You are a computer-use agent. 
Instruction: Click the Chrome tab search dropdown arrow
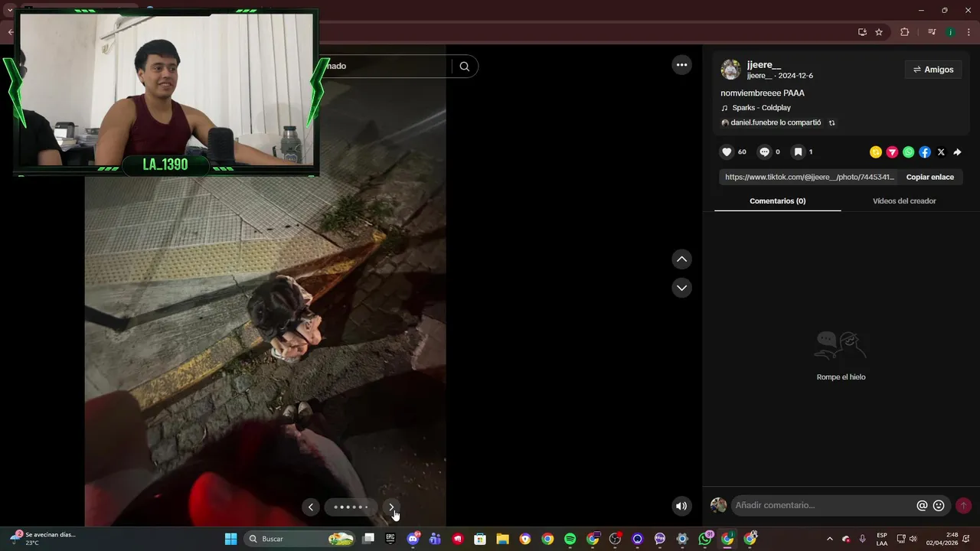tap(10, 11)
